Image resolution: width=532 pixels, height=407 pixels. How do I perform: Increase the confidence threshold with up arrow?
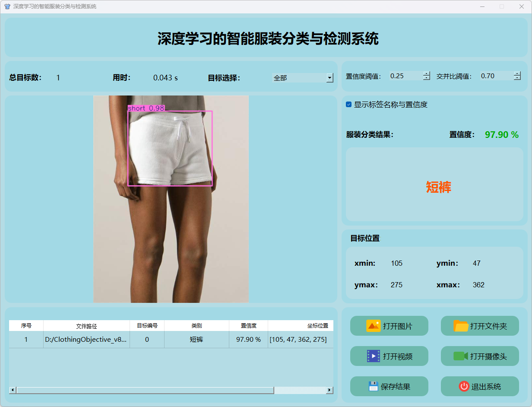[x=427, y=73]
